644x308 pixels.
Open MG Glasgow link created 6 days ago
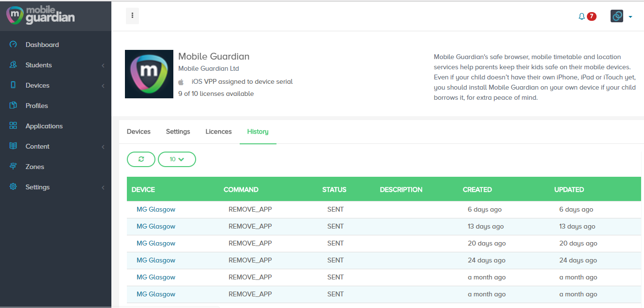click(156, 210)
